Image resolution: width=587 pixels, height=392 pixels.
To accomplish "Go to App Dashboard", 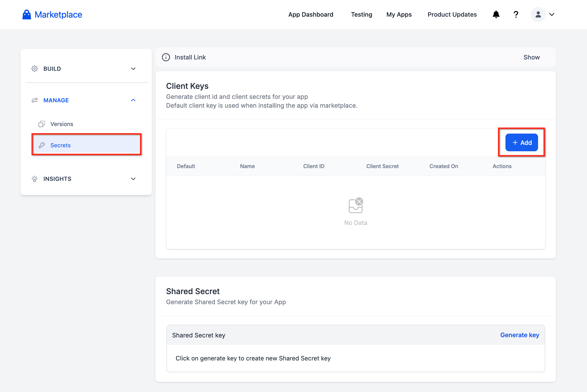I will 311,14.
